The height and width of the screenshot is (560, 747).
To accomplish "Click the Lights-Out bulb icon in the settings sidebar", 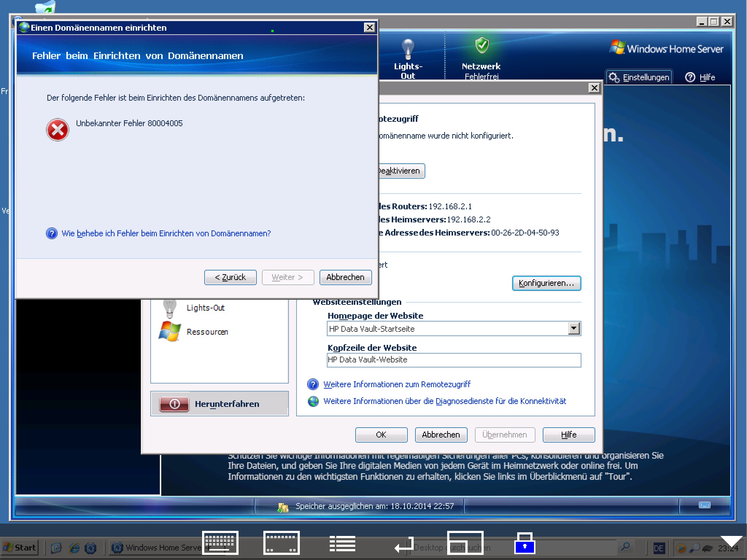I will point(169,308).
